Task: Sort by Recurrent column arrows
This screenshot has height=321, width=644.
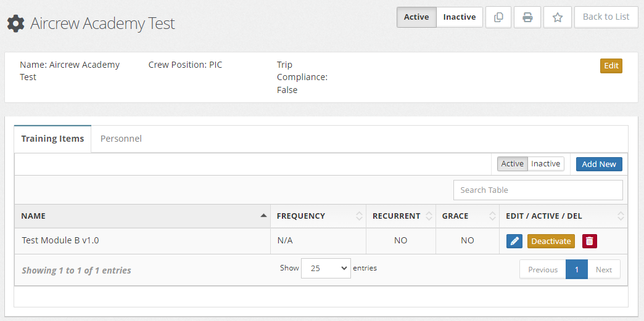Action: (429, 216)
